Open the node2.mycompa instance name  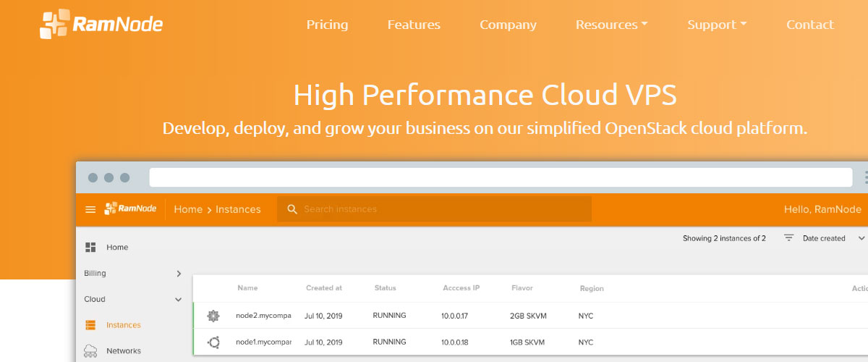[x=263, y=316]
